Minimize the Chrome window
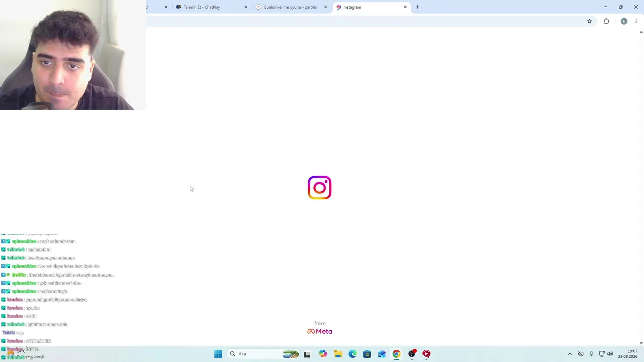This screenshot has height=362, width=644. [605, 7]
